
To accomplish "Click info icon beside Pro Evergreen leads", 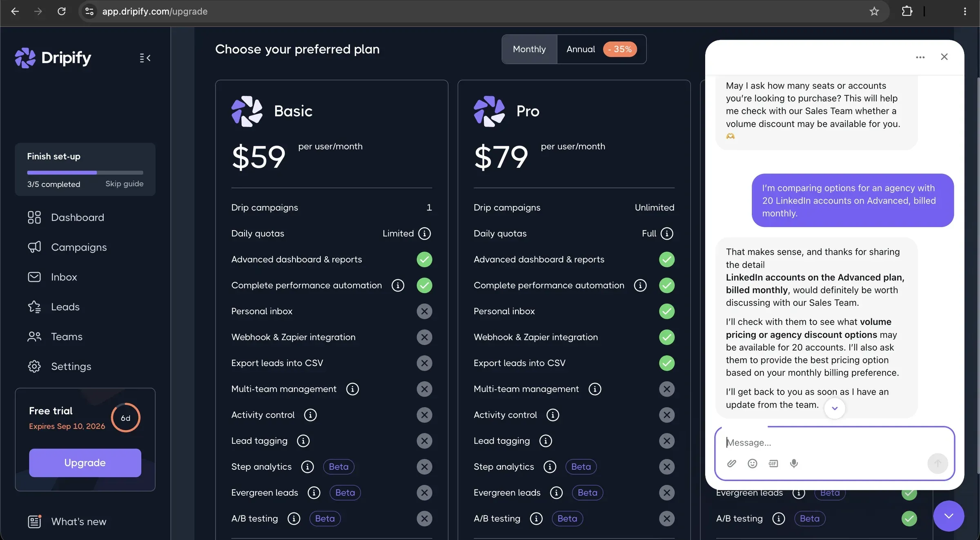I will [x=556, y=493].
